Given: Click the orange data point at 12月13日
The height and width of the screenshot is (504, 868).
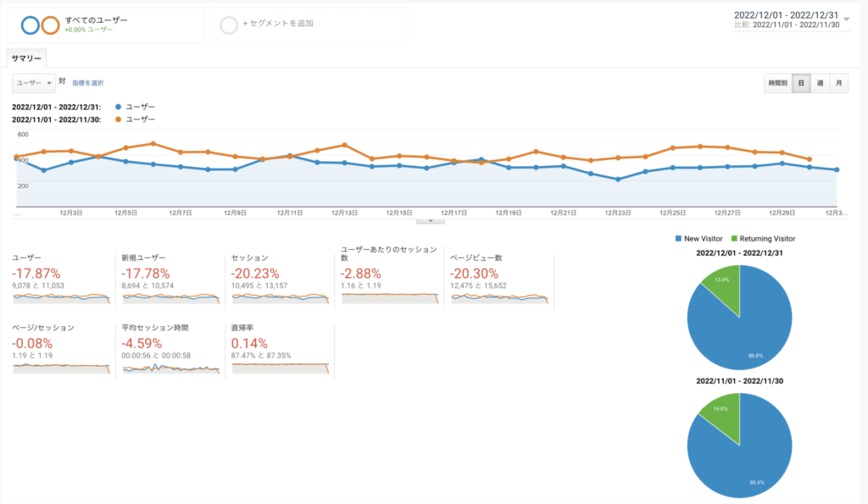Looking at the screenshot, I should (344, 145).
